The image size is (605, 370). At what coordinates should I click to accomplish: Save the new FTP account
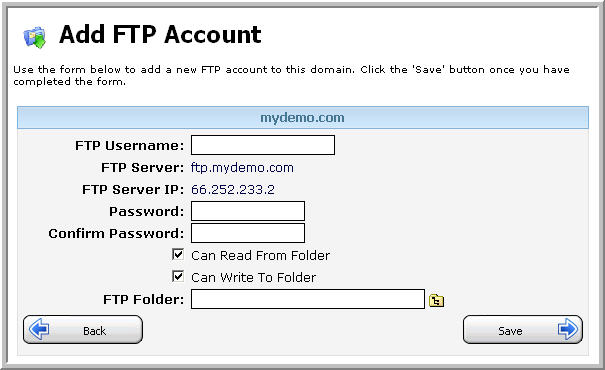click(x=523, y=329)
